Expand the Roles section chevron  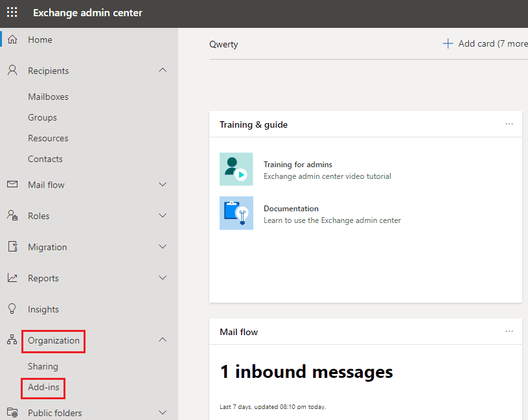click(163, 216)
